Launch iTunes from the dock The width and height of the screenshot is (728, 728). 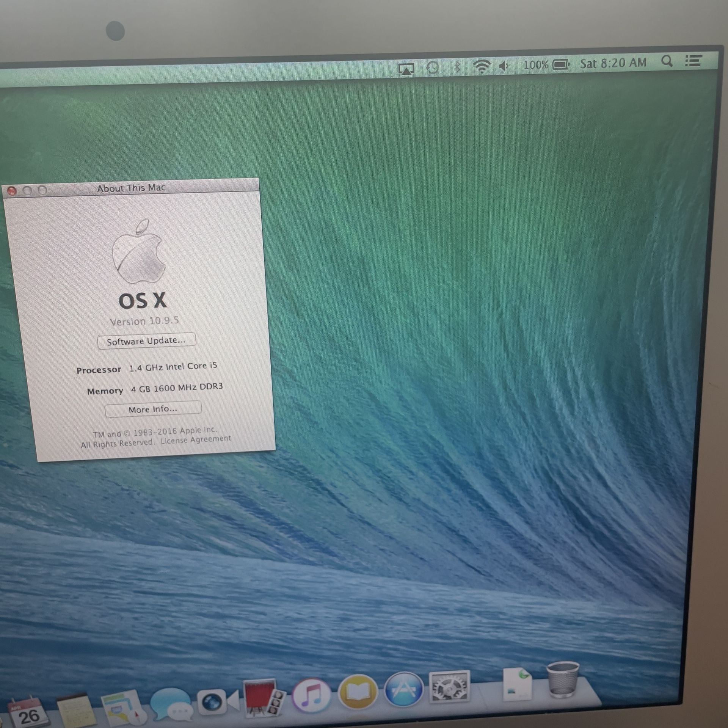(311, 695)
